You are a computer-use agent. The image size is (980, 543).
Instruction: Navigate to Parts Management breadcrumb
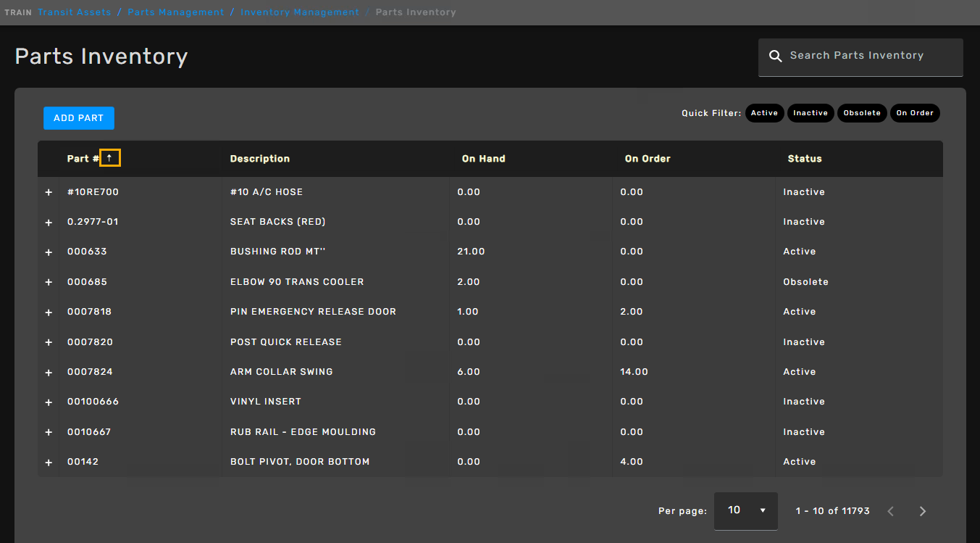(176, 12)
